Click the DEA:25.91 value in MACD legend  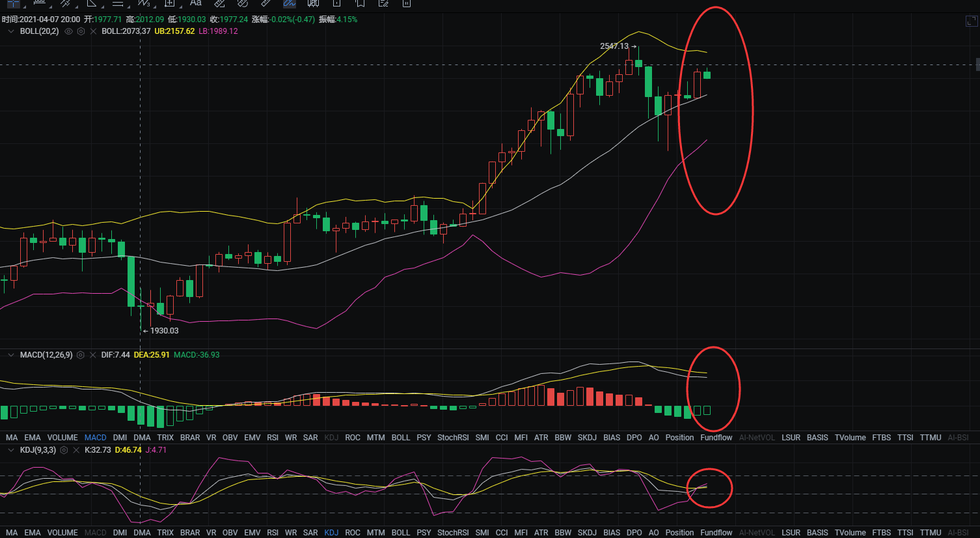pyautogui.click(x=152, y=355)
